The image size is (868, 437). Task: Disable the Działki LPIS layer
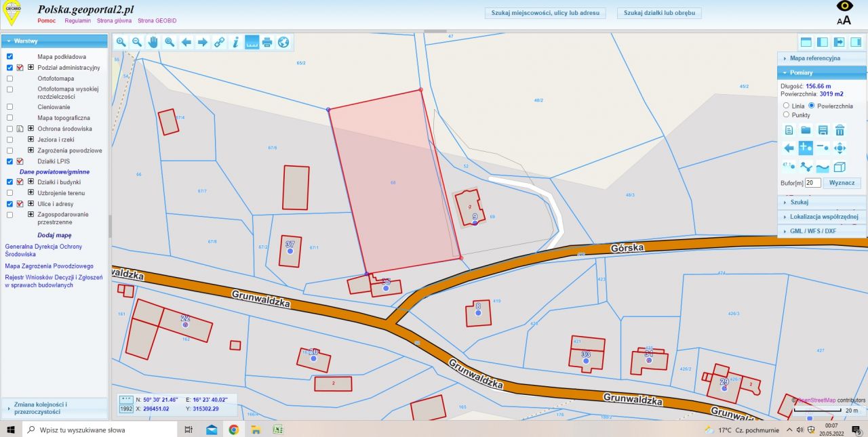[9, 161]
